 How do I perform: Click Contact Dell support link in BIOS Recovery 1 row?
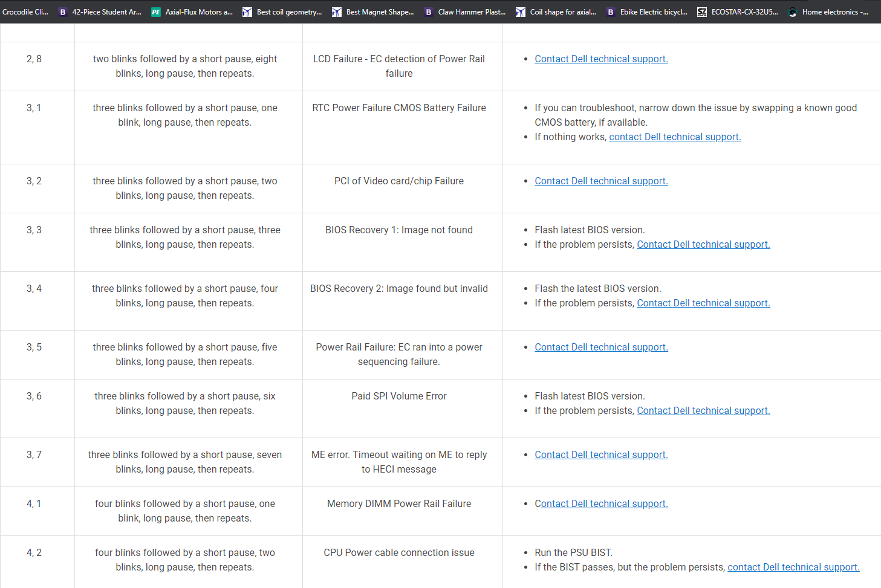coord(703,244)
